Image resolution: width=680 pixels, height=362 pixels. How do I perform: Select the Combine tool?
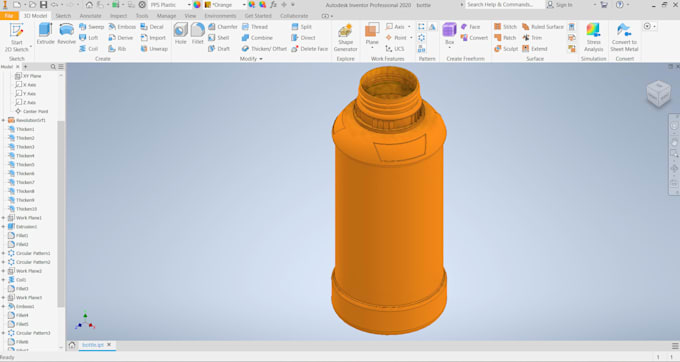click(257, 38)
